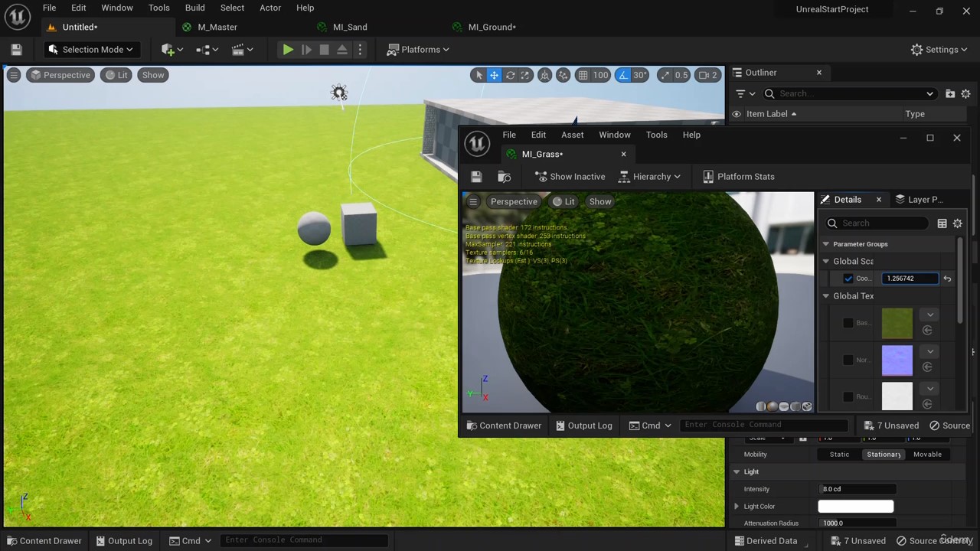Click the Play button in the main toolbar
Viewport: 980px width, 551px height.
coord(288,50)
